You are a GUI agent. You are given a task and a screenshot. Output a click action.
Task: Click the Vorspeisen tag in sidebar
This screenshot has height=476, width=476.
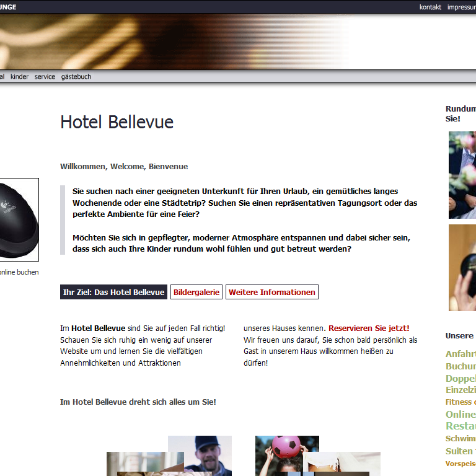(461, 464)
